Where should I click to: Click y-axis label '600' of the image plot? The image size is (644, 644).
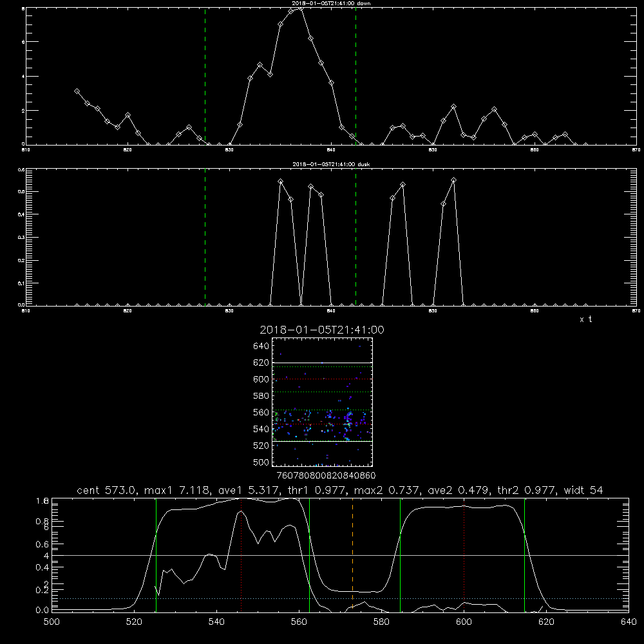pyautogui.click(x=261, y=379)
